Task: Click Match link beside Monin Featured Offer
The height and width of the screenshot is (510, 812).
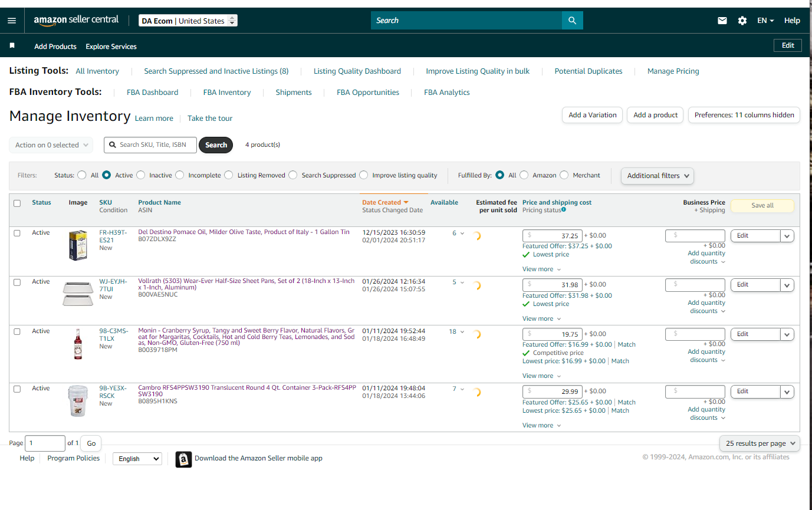Action: [x=627, y=344]
